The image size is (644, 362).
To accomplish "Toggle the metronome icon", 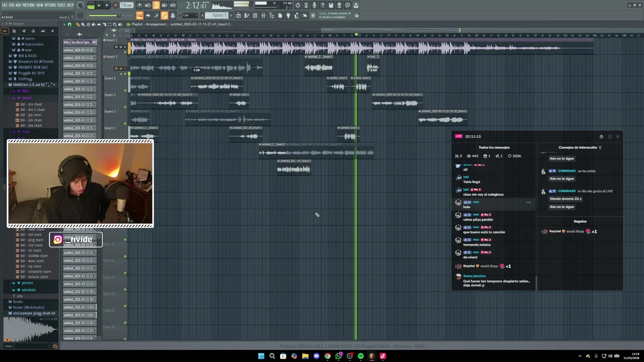I will click(x=139, y=6).
